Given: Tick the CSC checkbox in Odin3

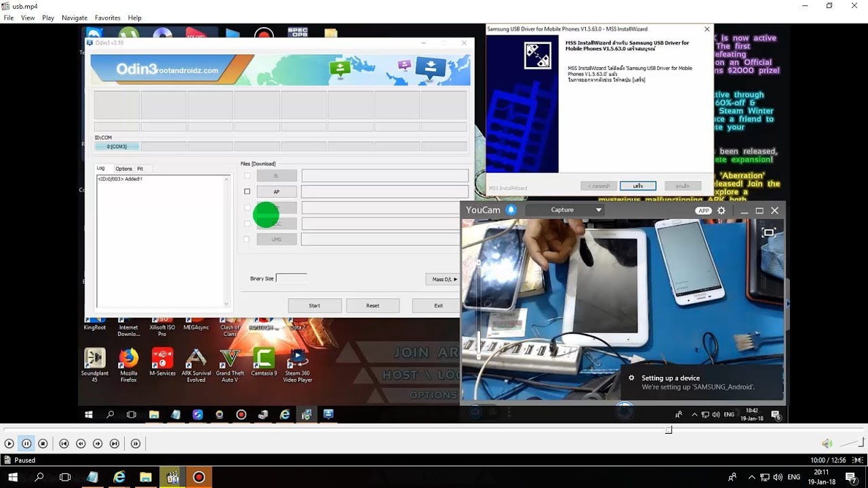Looking at the screenshot, I should pyautogui.click(x=247, y=223).
